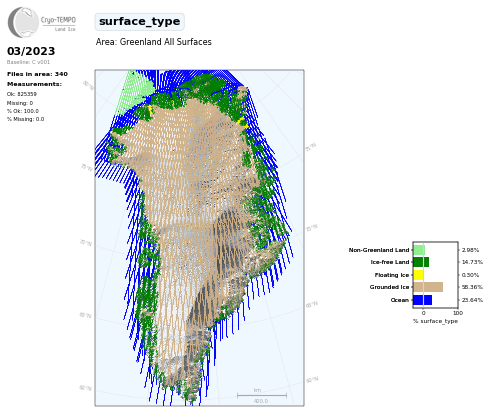Click the 23.64% Ocean percentage value
This screenshot has height=410, width=492.
click(472, 300)
